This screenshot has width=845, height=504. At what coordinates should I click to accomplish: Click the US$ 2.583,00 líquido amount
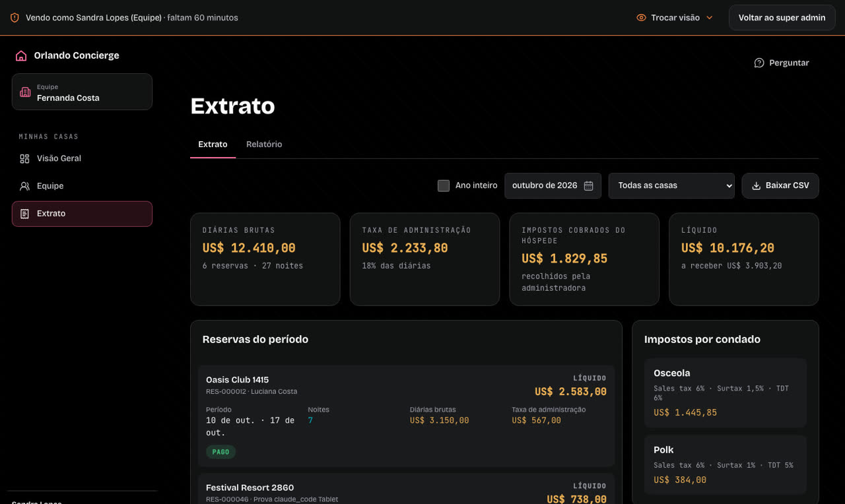[570, 392]
